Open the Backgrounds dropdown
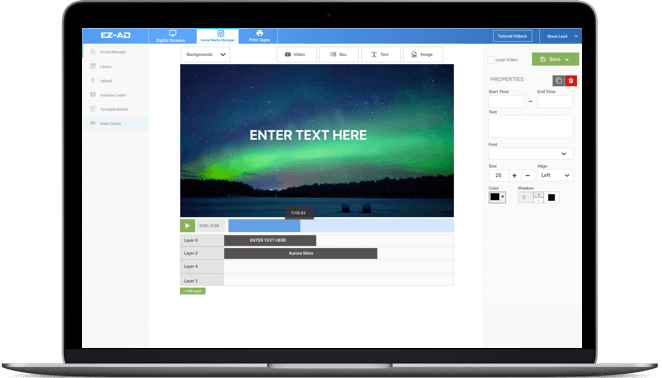The height and width of the screenshot is (378, 662). click(x=206, y=54)
